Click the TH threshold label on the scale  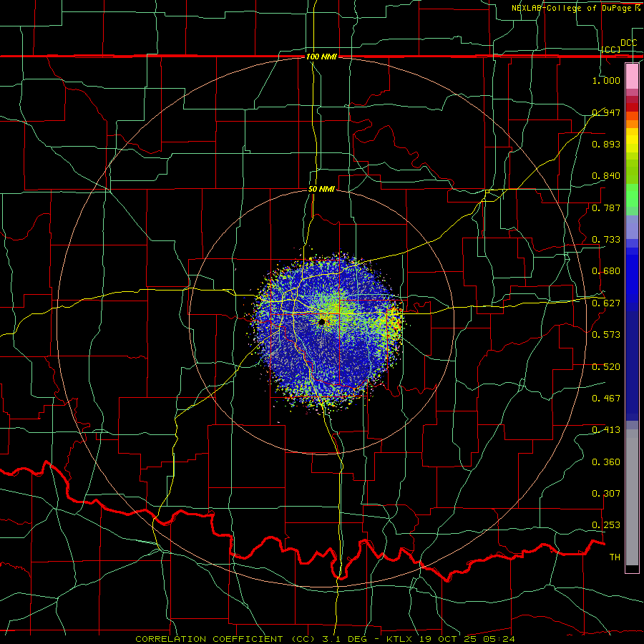(615, 557)
